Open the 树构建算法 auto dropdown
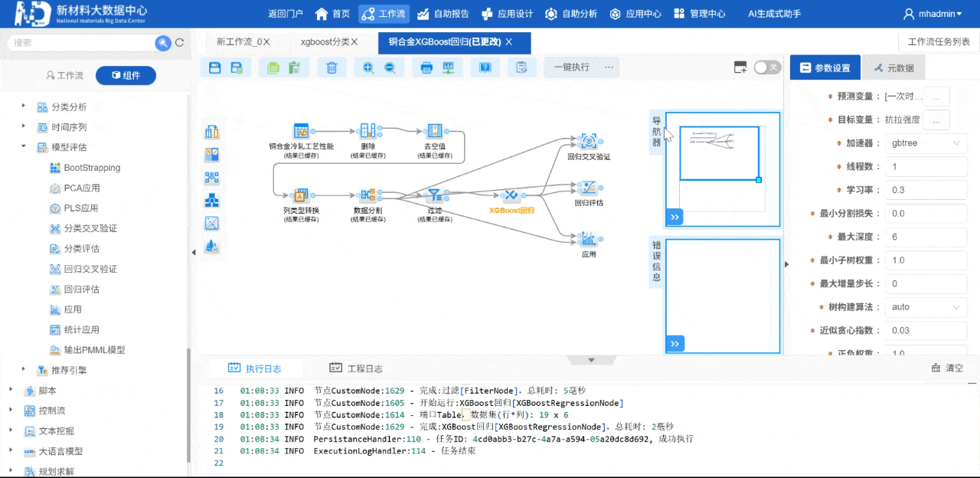Image resolution: width=980 pixels, height=478 pixels. [x=925, y=306]
